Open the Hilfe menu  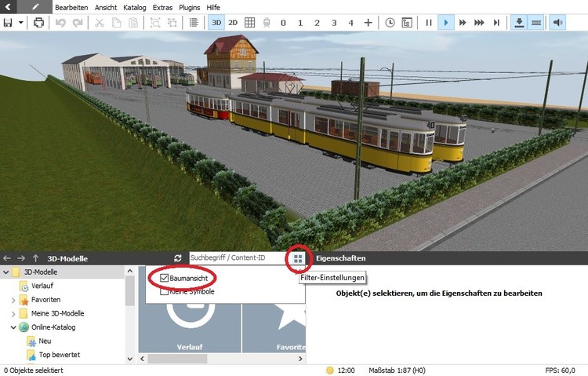coord(213,8)
